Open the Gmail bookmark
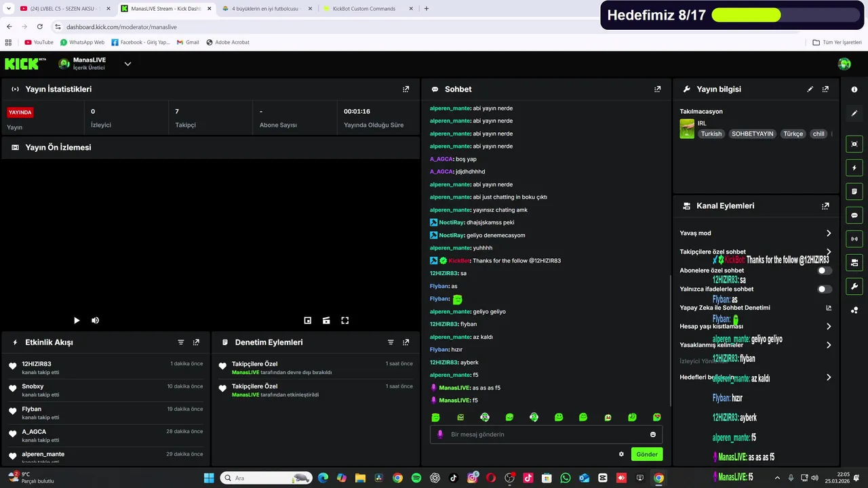Viewport: 868px width, 488px height. pos(188,42)
